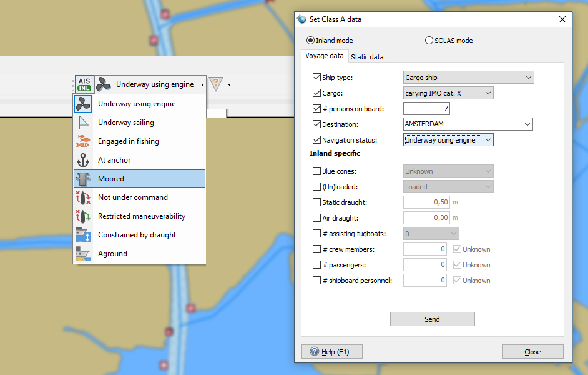The image size is (588, 375).
Task: Open the Ship type dropdown
Action: (468, 77)
